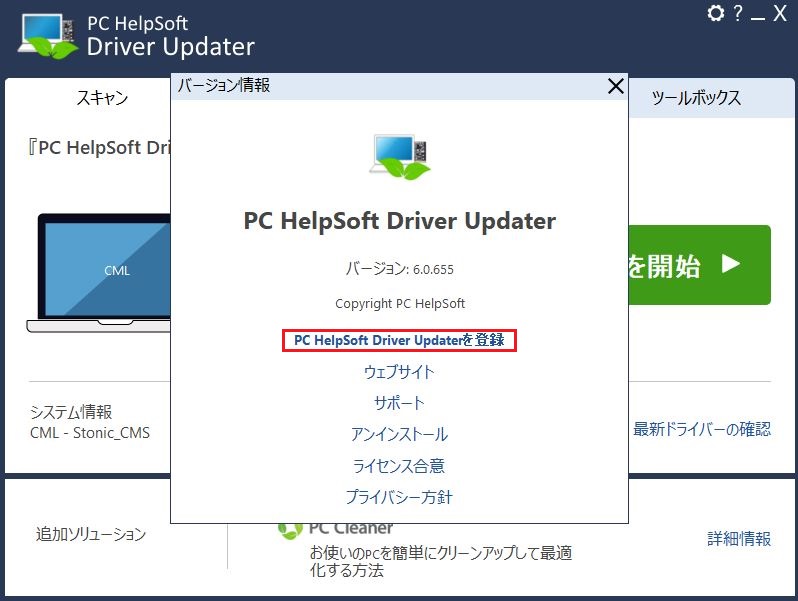Click the app logo in version dialog
This screenshot has height=601, width=798.
400,157
